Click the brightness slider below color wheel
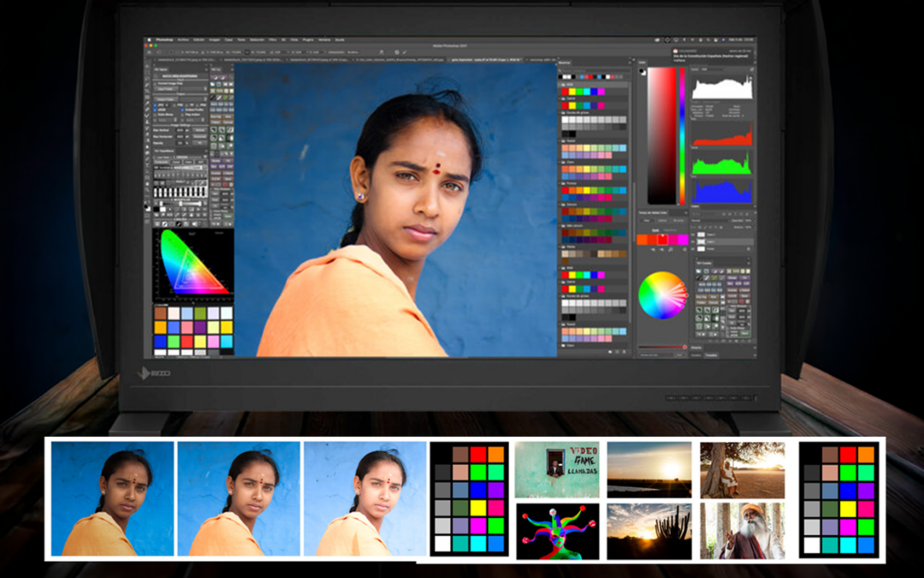Image resolution: width=924 pixels, height=578 pixels. pyautogui.click(x=662, y=347)
